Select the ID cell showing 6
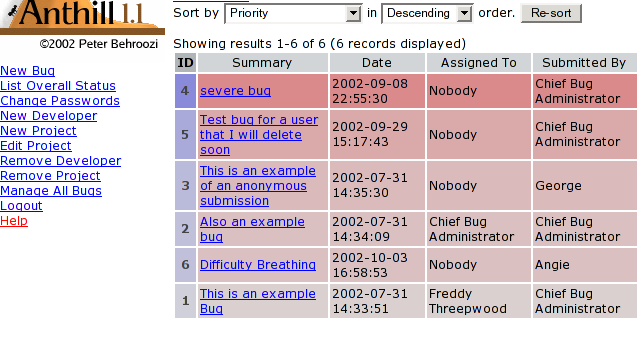 point(185,265)
